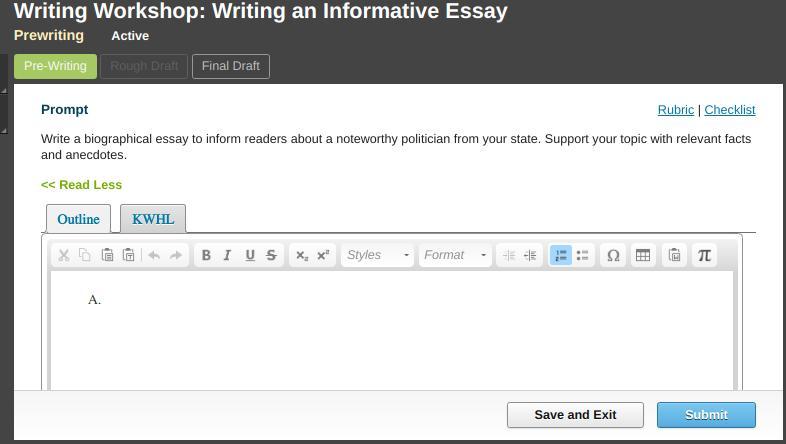The width and height of the screenshot is (786, 444).
Task: Click in the outline text area
Action: click(x=391, y=331)
